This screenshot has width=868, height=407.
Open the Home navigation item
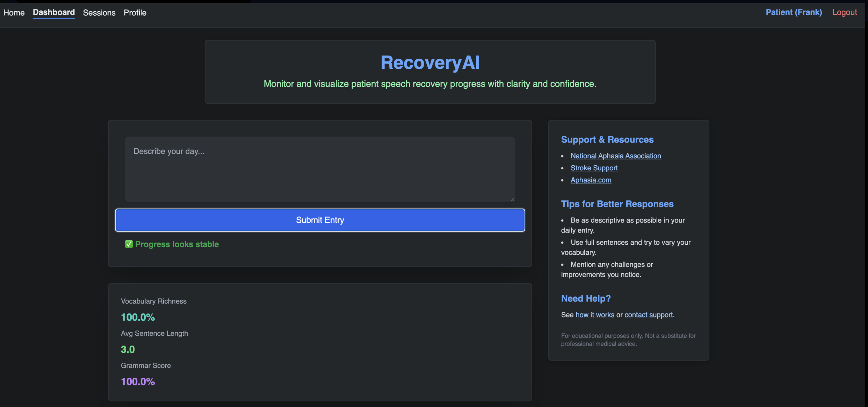[14, 13]
